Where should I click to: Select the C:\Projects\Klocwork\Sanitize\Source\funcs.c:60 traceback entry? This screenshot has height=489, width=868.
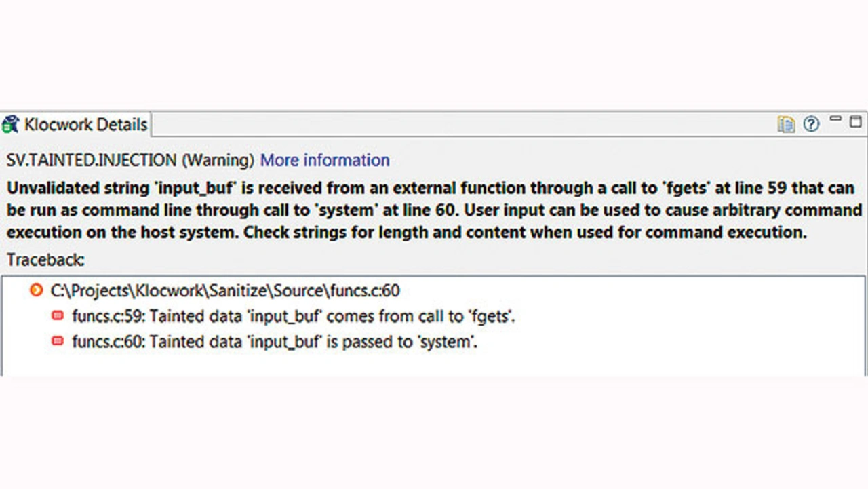coord(225,291)
